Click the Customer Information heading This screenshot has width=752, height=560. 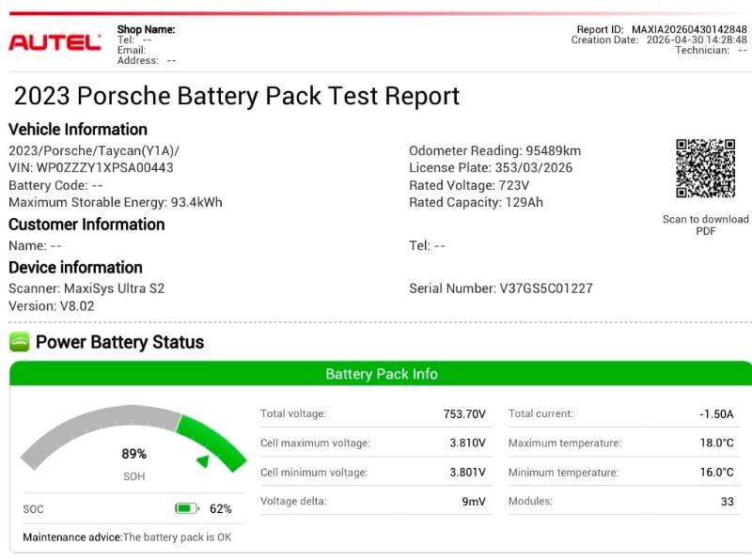(x=86, y=225)
